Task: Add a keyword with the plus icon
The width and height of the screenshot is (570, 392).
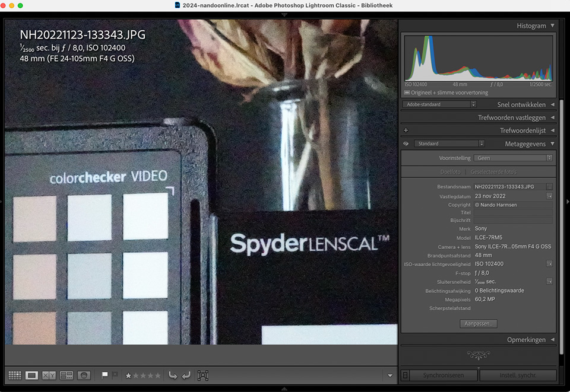Action: [x=406, y=130]
